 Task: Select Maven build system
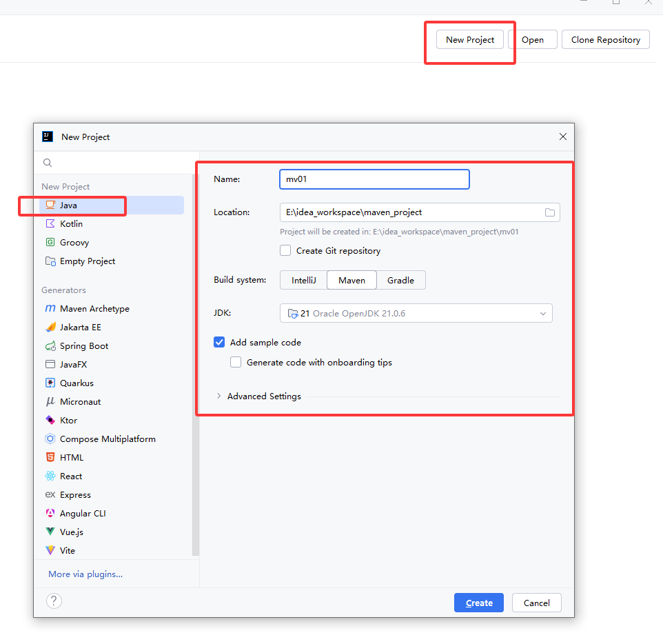[x=351, y=280]
